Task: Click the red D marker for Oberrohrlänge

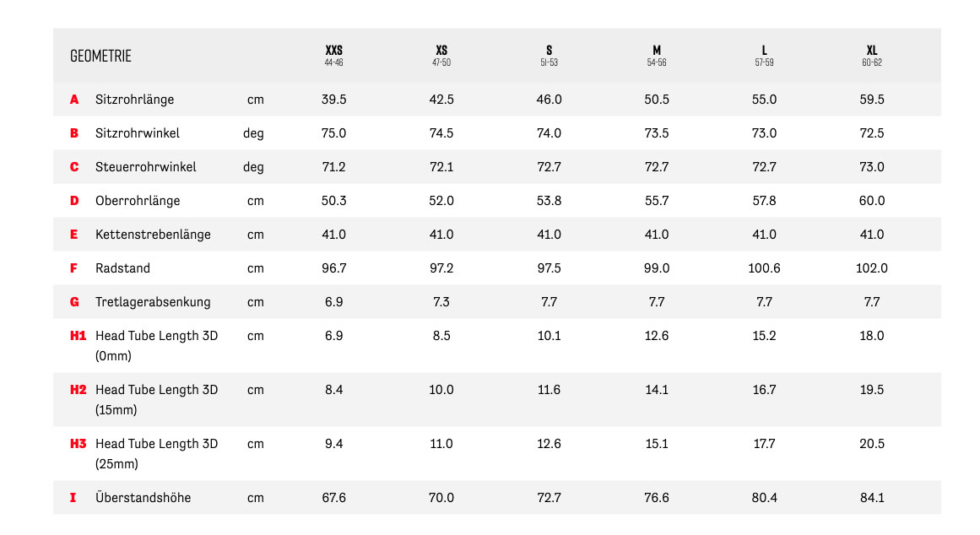Action: [74, 201]
